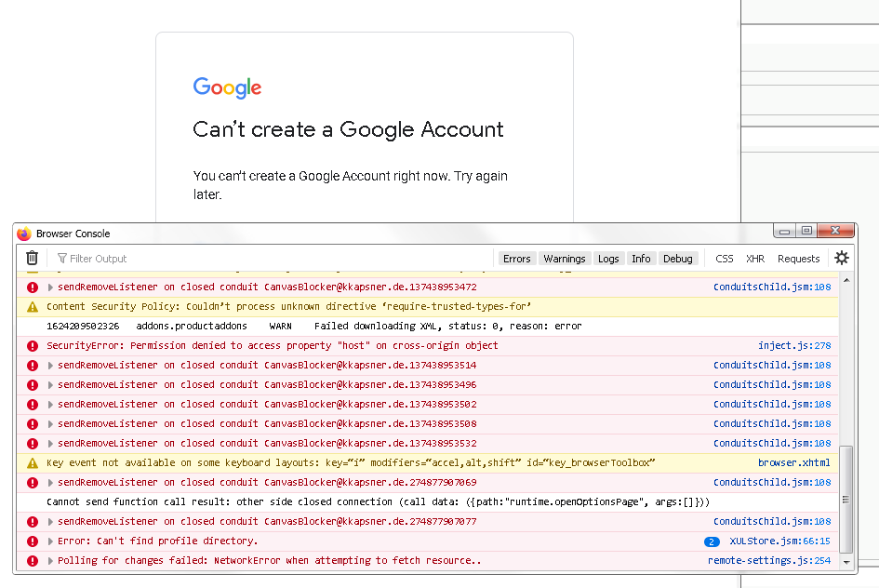Enable the XHR filter

pos(755,259)
